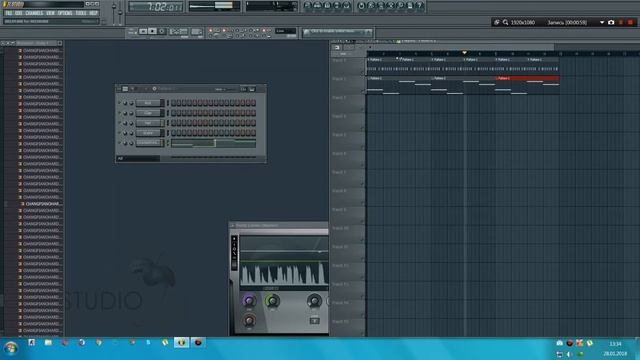Image resolution: width=640 pixels, height=360 pixels.
Task: Click the power-shaped icon in the top panel
Action: [x=361, y=6]
